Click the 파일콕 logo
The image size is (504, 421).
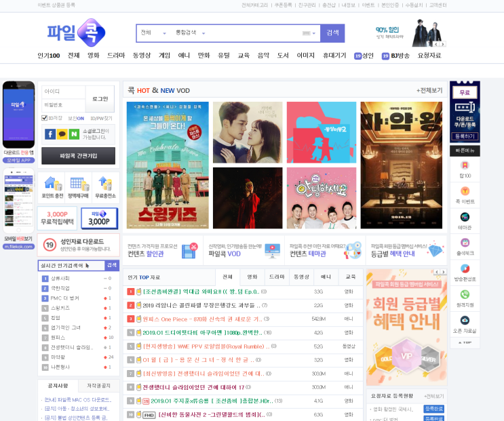pyautogui.click(x=76, y=33)
